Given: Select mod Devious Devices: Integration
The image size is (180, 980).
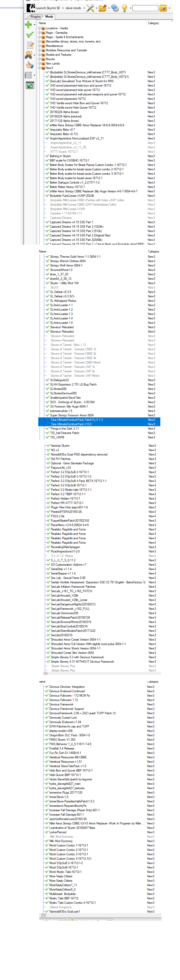Looking at the screenshot, I should pyautogui.click(x=67, y=687).
